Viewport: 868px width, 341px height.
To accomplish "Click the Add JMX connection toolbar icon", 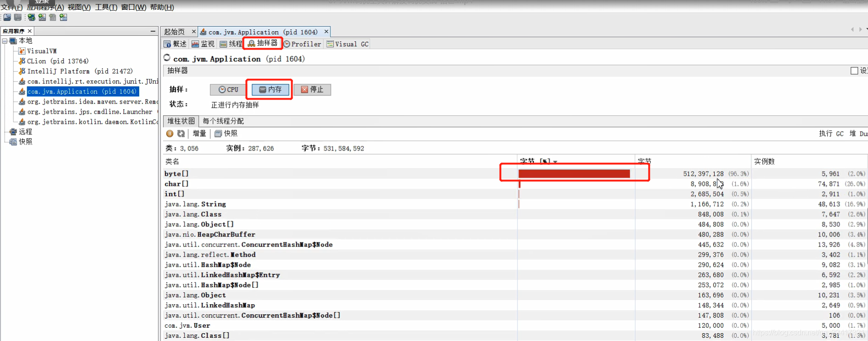I will click(42, 17).
